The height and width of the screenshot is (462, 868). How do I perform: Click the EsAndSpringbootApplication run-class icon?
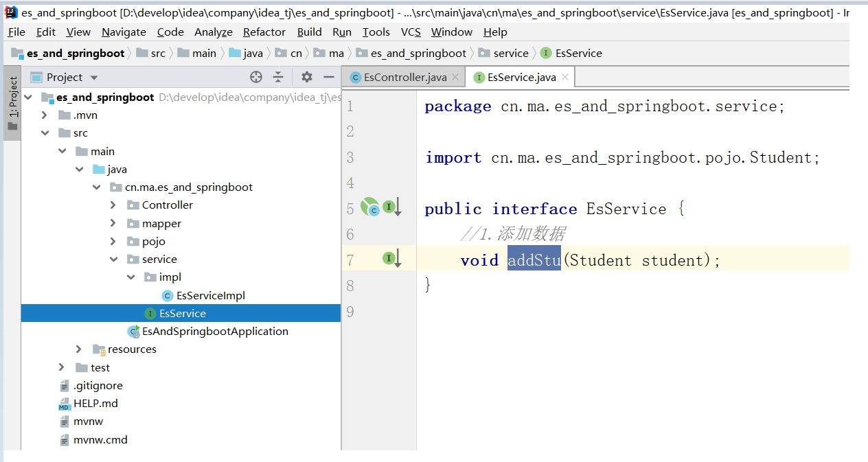pos(134,331)
